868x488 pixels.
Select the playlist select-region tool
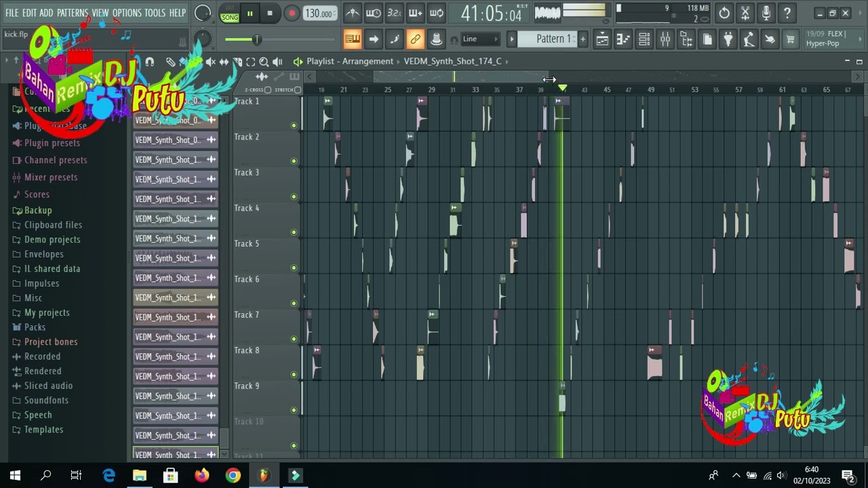pos(250,62)
